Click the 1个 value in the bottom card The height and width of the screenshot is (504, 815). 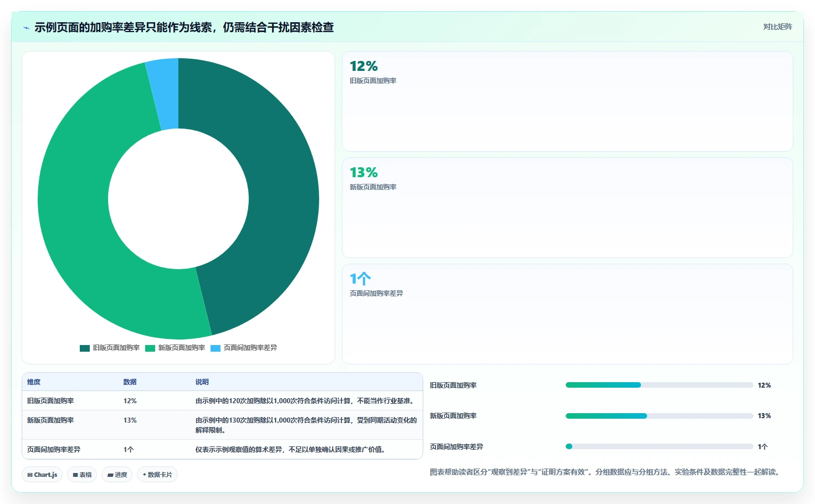(x=360, y=279)
